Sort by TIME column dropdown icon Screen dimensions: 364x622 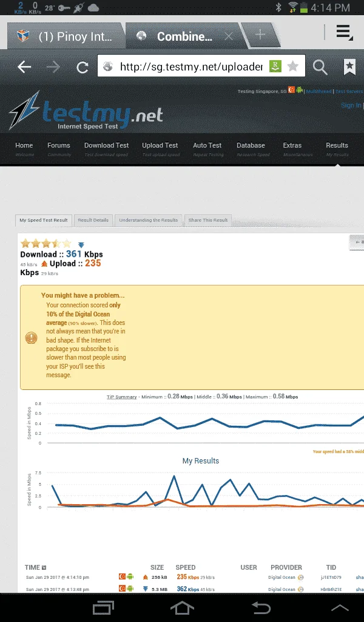click(x=44, y=568)
